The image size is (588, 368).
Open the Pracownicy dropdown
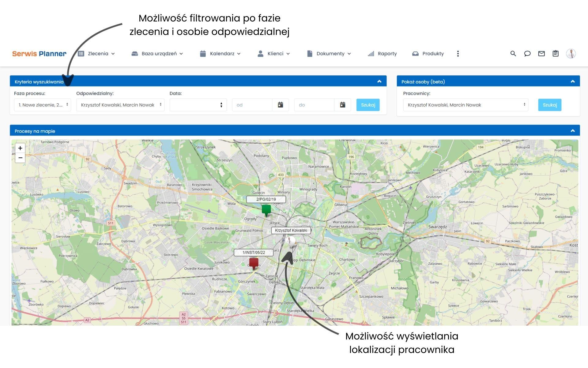point(466,105)
